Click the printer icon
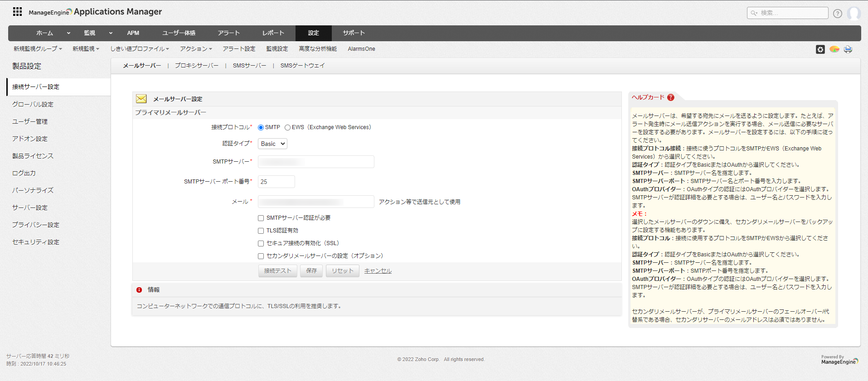 click(x=848, y=49)
